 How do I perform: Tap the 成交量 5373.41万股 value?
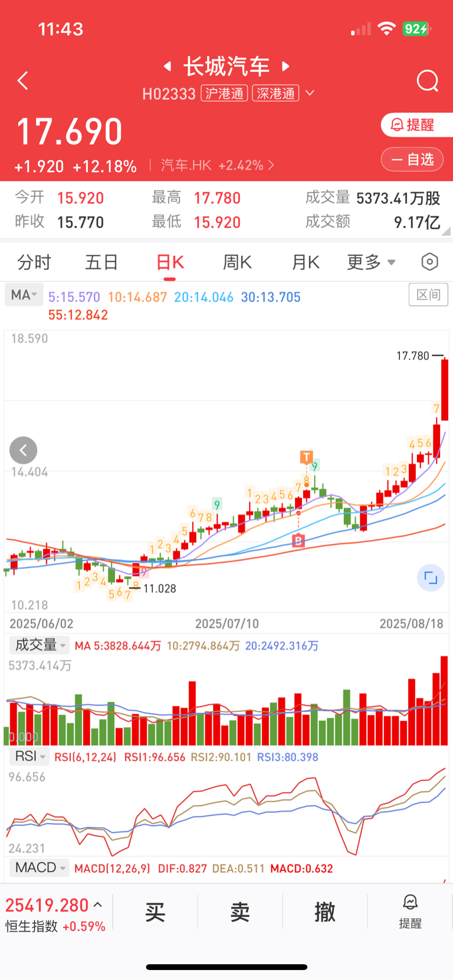(x=398, y=198)
